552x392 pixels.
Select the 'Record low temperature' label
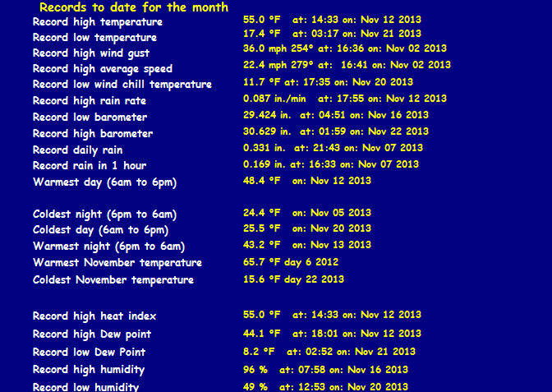(94, 38)
